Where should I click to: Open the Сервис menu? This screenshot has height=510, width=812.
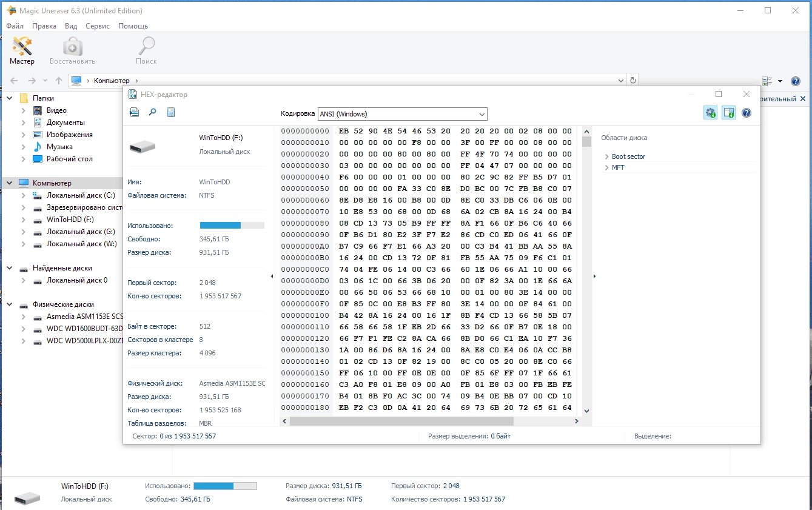tap(98, 26)
